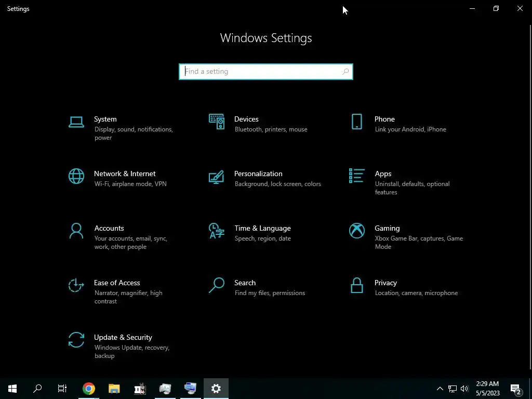Open Accounts settings title
This screenshot has height=399, width=532.
tap(109, 229)
